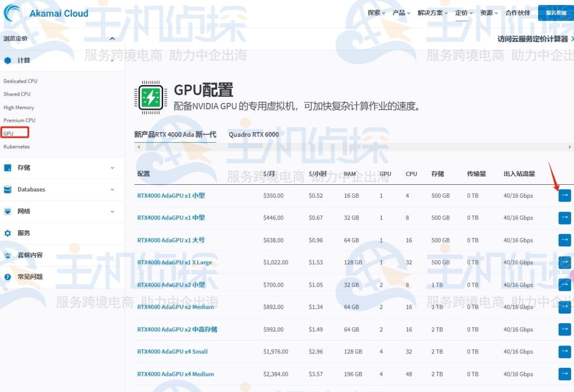This screenshot has height=392, width=574.
Task: Open RTX4000 AdaGPU x4 Small plan link
Action: click(173, 352)
